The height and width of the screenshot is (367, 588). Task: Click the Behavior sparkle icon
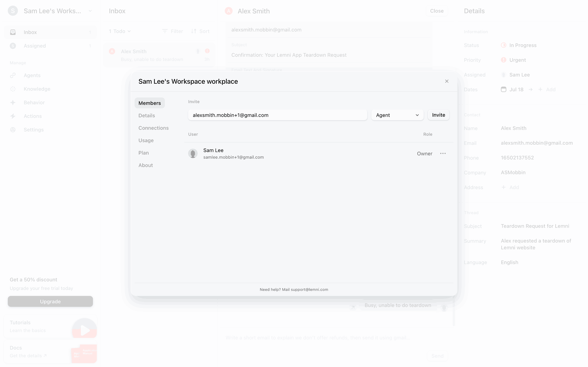tap(13, 103)
